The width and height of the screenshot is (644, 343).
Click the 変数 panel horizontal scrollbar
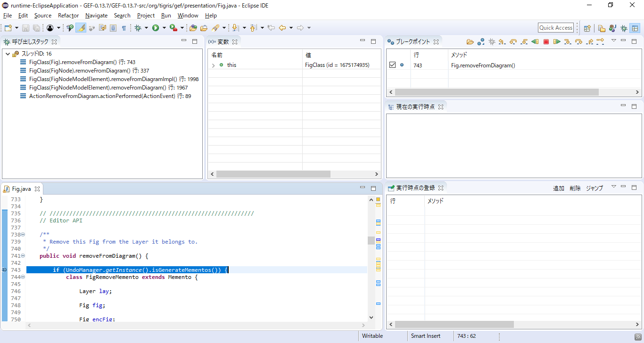click(272, 174)
